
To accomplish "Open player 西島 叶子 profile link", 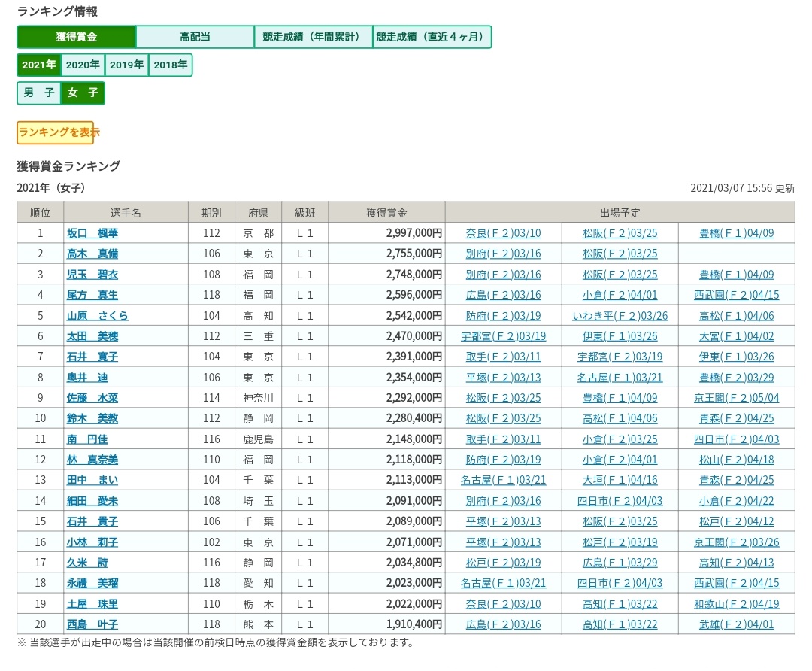I will (92, 624).
